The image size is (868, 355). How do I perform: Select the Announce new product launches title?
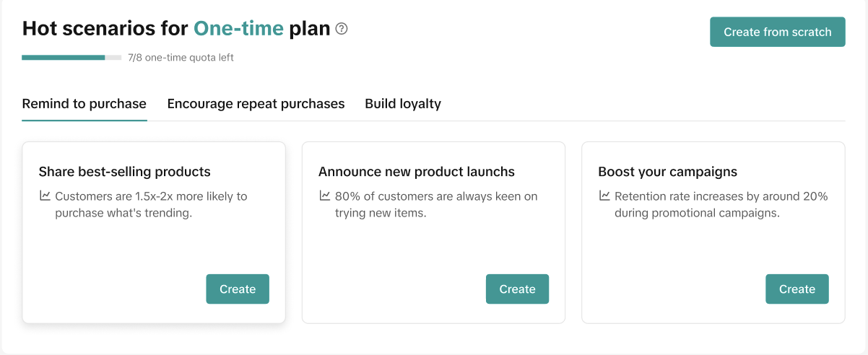click(x=416, y=172)
